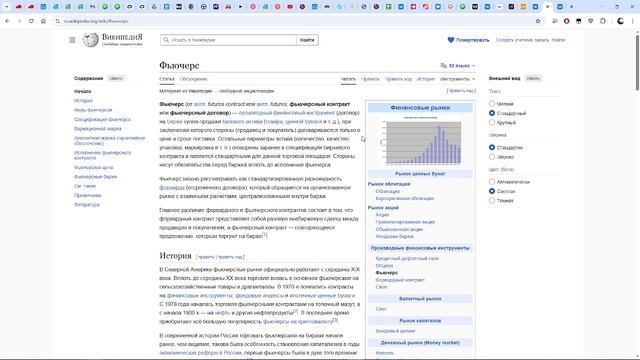The image size is (640, 360).
Task: Click the page vertical scrollbar thumb
Action: coord(637,62)
